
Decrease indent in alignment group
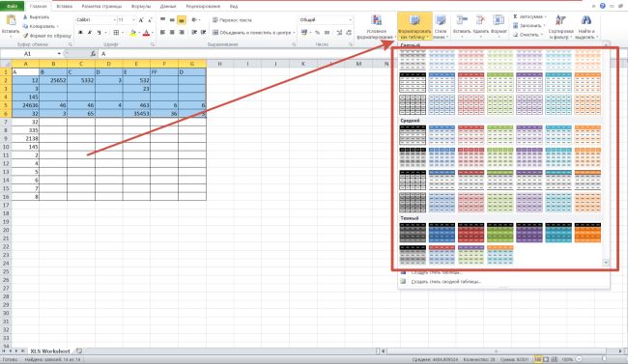coord(194,33)
